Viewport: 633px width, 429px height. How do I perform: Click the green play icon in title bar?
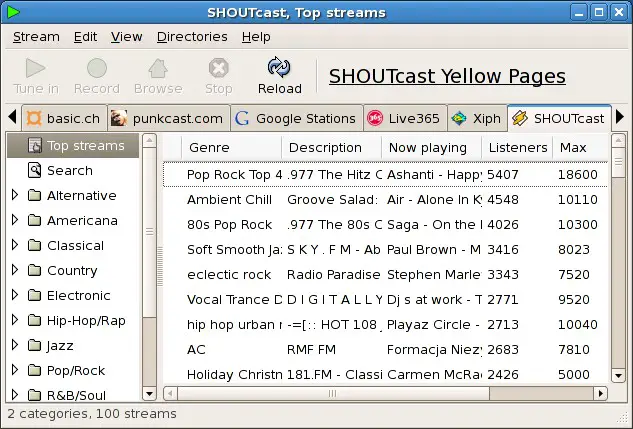point(13,12)
